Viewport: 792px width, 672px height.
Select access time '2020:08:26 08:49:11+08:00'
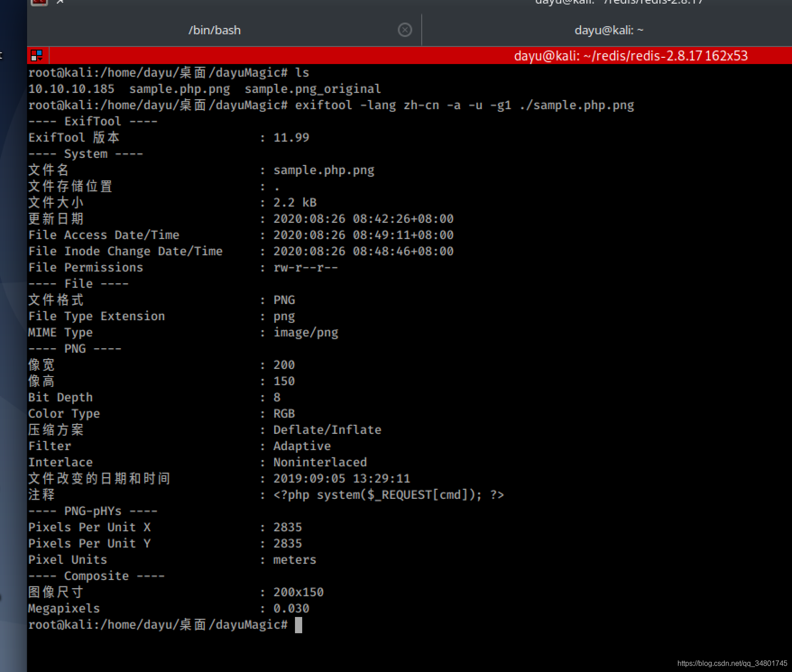[364, 235]
